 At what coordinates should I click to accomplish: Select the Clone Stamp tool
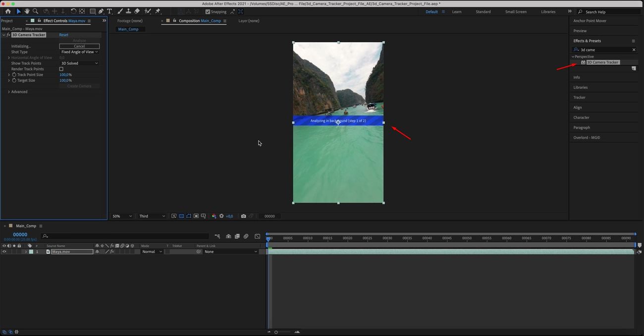pos(128,11)
